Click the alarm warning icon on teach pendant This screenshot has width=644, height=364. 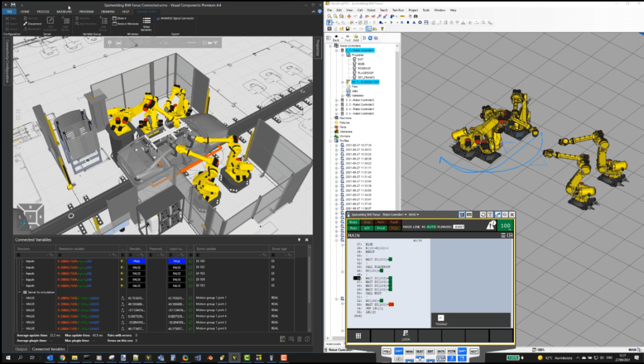(491, 225)
